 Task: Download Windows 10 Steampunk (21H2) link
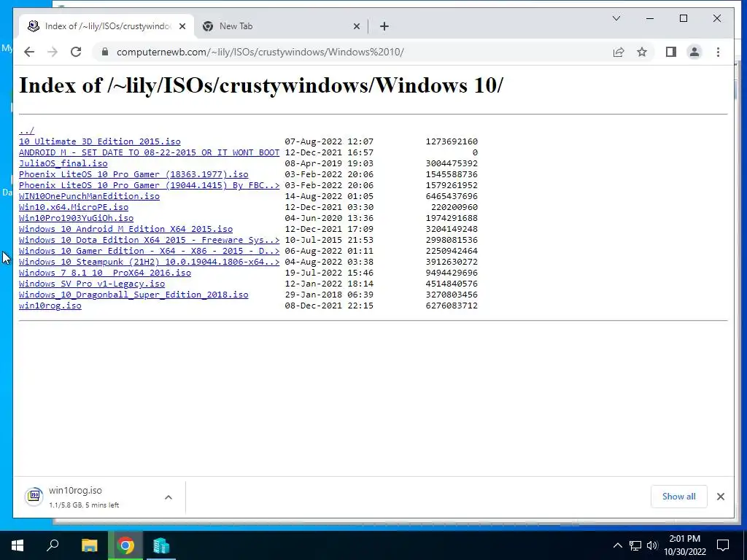pos(149,262)
